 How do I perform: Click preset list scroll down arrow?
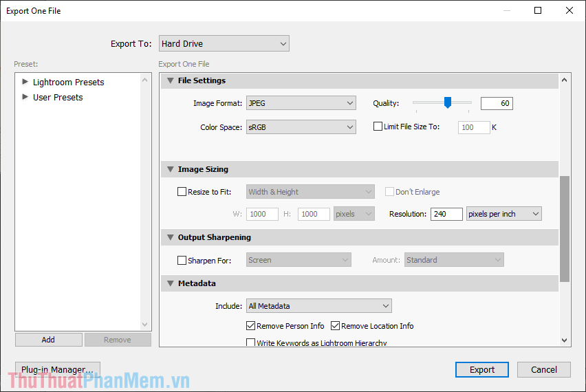pyautogui.click(x=145, y=325)
